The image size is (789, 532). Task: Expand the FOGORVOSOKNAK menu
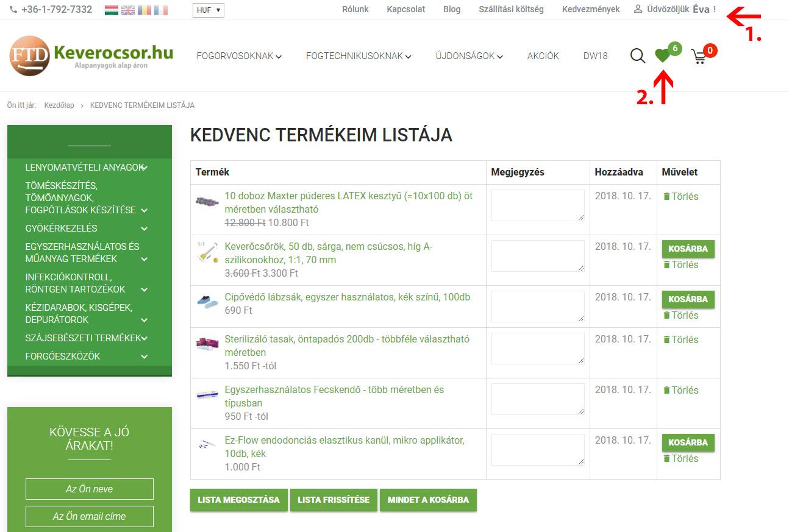point(238,56)
